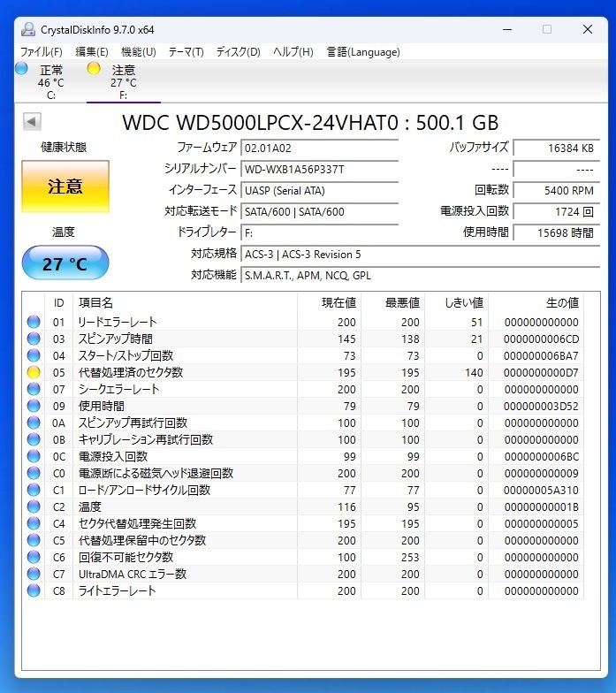Click the interface field UASP (Serial ATA)

coord(320,191)
